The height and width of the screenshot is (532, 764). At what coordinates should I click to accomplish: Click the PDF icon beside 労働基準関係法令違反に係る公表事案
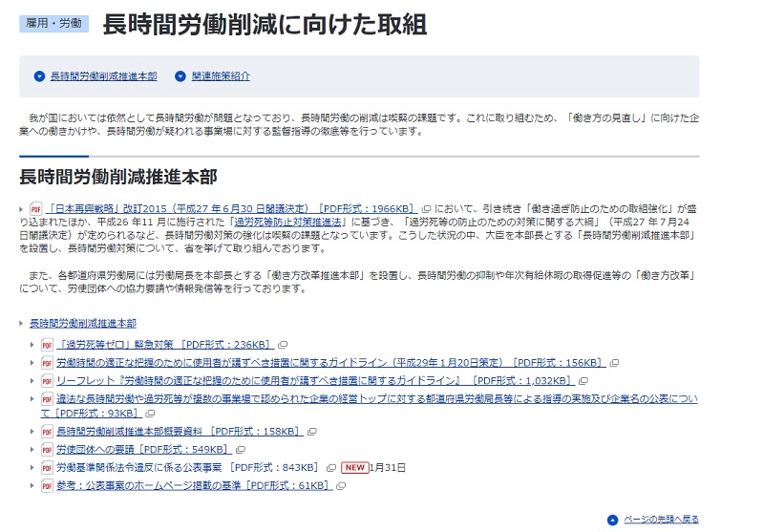tap(47, 467)
